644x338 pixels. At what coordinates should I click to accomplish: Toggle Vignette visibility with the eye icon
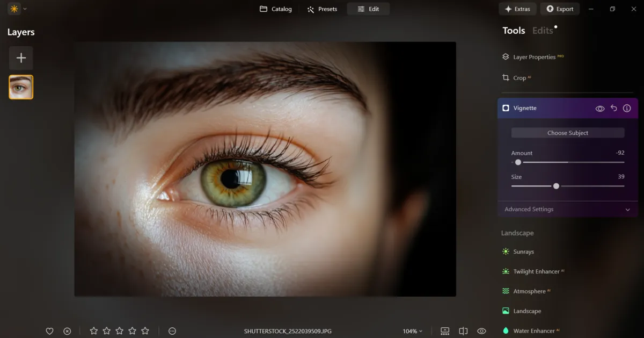coord(599,108)
